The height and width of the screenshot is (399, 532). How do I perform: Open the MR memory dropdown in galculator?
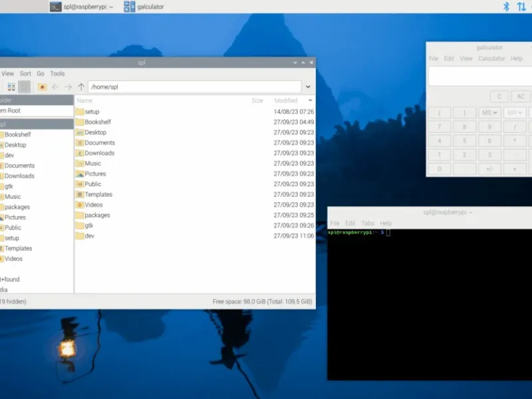click(515, 112)
